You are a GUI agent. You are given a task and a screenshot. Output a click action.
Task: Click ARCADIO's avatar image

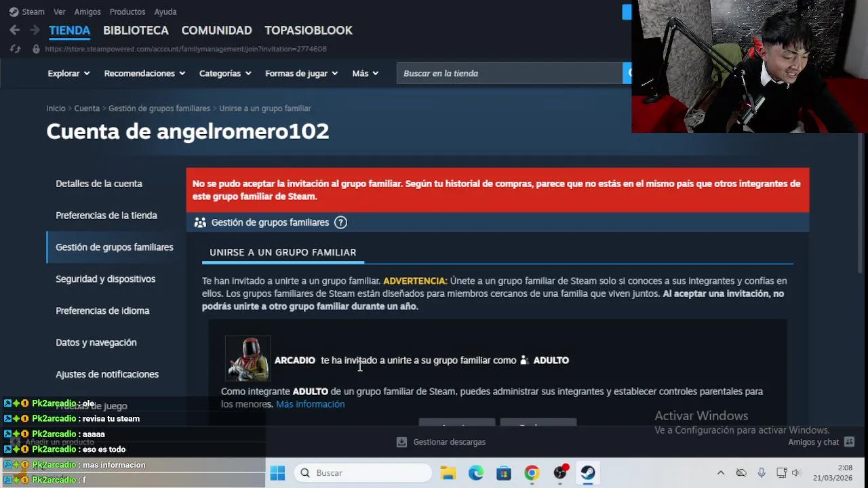[x=248, y=359]
